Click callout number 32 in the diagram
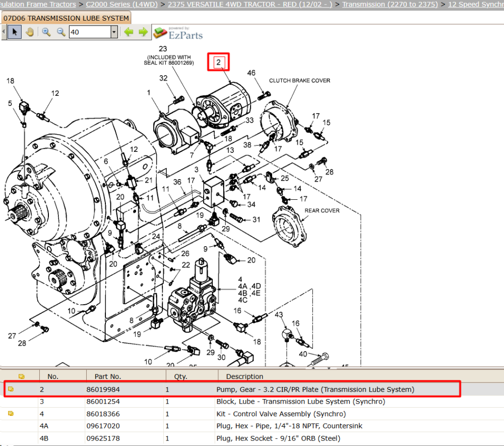 [x=163, y=78]
